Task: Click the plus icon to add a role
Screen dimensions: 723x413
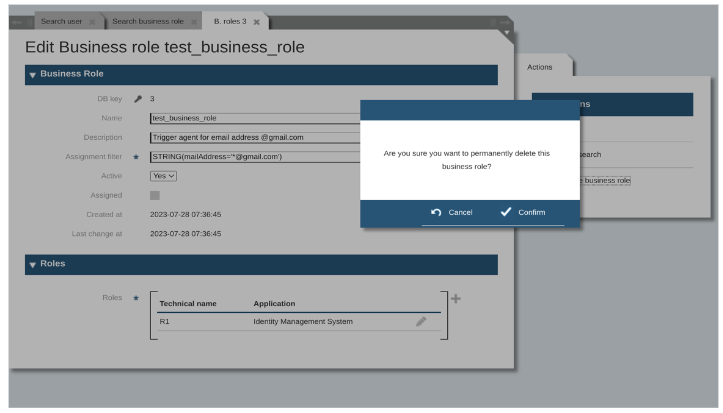Action: click(456, 299)
